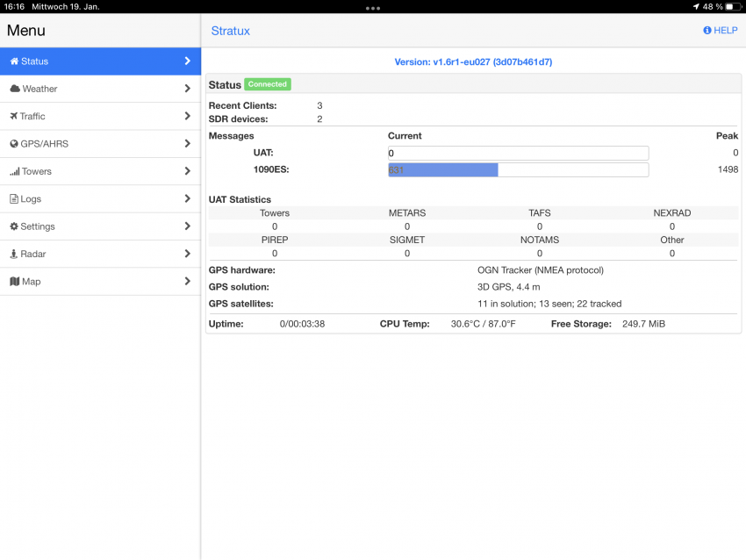The width and height of the screenshot is (746, 560).
Task: Open the Logs menu item
Action: click(100, 199)
